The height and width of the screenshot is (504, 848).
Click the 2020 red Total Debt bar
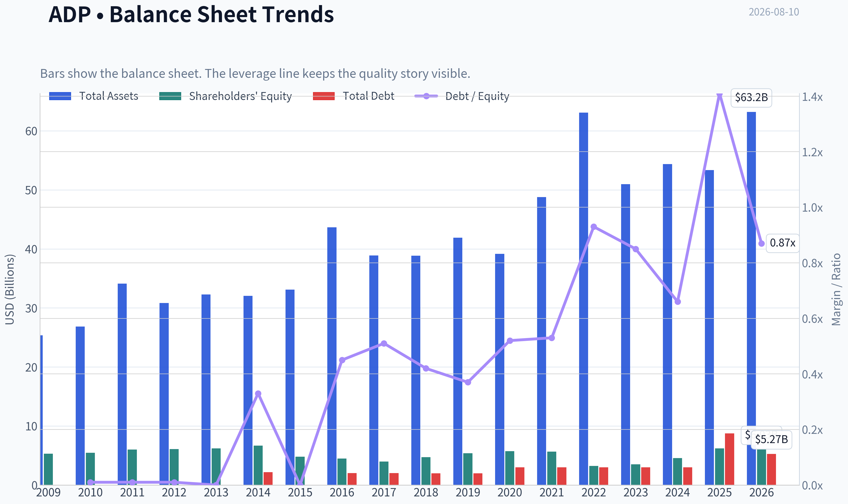(x=520, y=476)
